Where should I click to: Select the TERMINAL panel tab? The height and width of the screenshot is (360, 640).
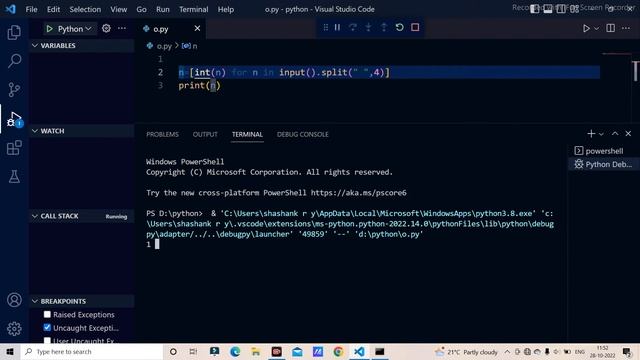point(247,134)
